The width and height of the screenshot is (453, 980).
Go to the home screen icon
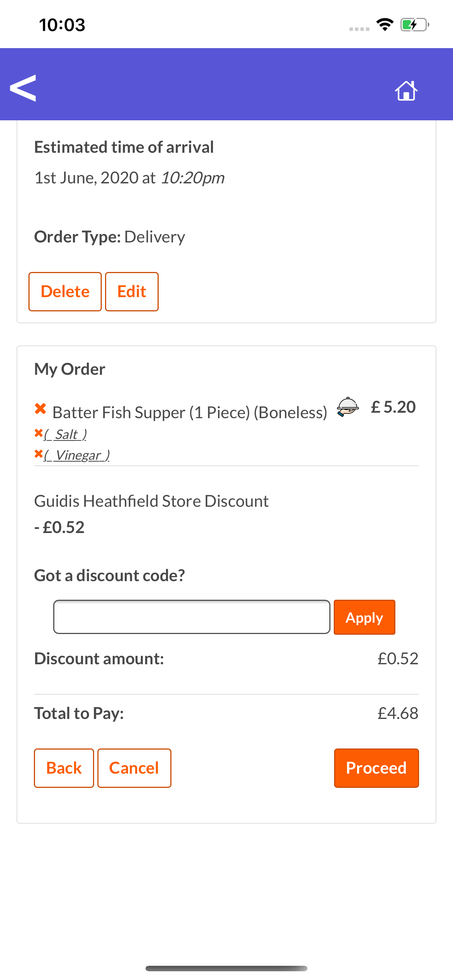[406, 90]
